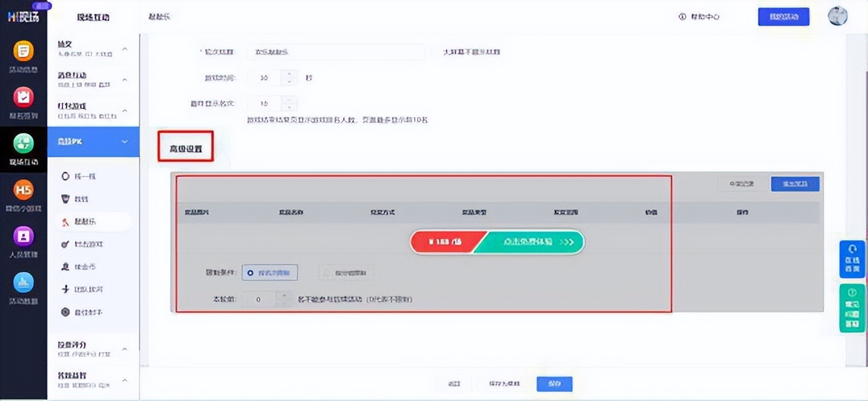Screen dimensions: 868x401
Task: Open 活动数据 in the left sidebar
Action: [x=24, y=287]
